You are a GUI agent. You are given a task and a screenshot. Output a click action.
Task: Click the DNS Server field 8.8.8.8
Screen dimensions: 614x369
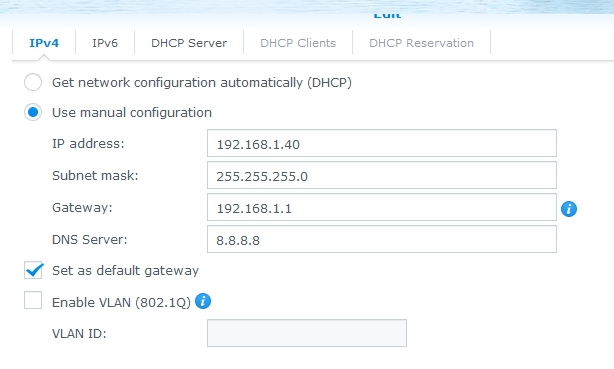pos(382,239)
